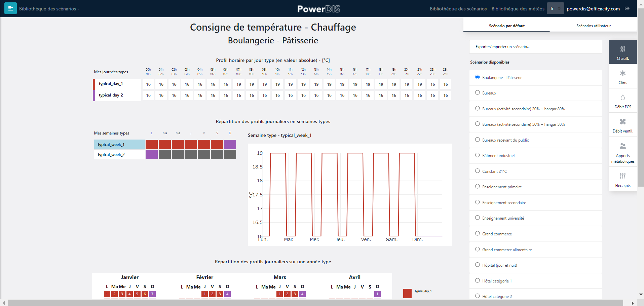Click Sunday purple cell of typical_week_1
The image size is (644, 306).
tap(230, 145)
